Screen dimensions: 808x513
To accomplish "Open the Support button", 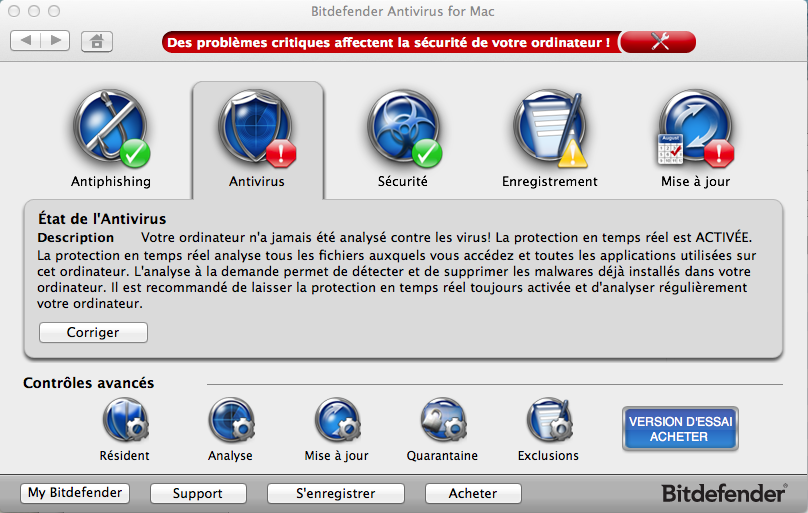I will [198, 493].
